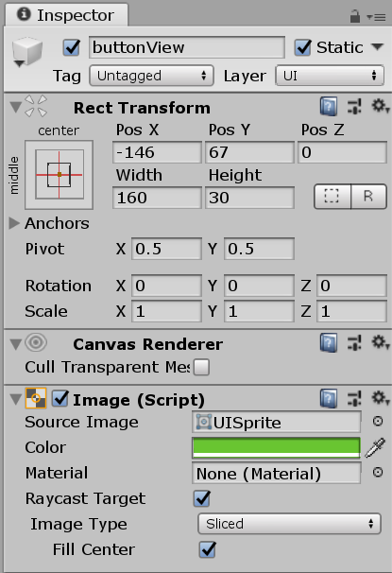
Task: Click the Inspector lock icon
Action: (355, 16)
